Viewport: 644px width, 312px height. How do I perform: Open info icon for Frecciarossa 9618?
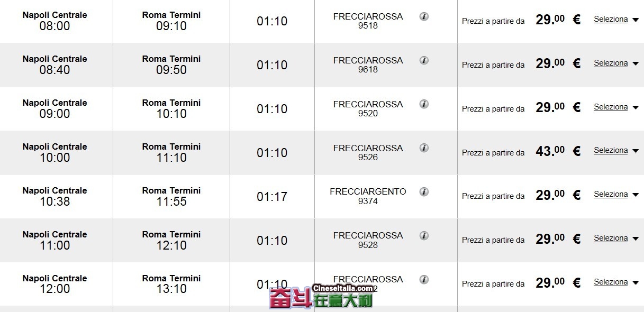(x=424, y=60)
